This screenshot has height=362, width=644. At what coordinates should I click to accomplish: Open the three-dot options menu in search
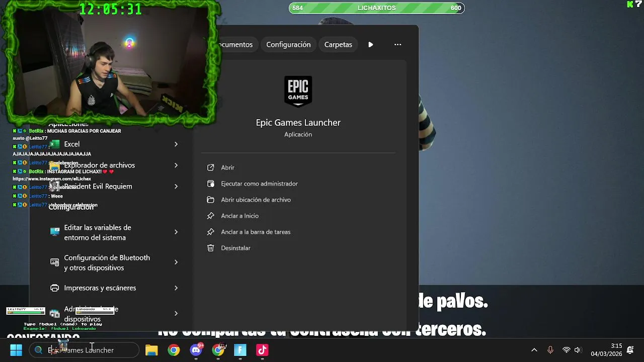pos(397,44)
